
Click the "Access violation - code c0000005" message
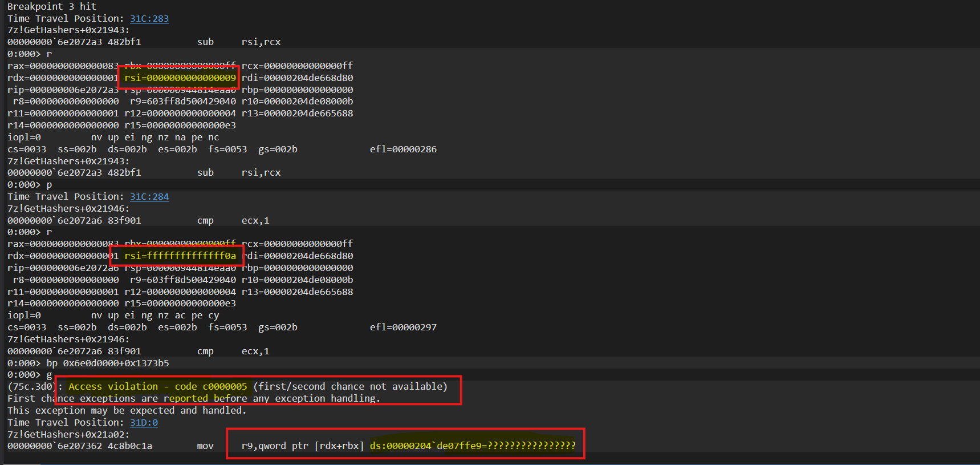[158, 386]
